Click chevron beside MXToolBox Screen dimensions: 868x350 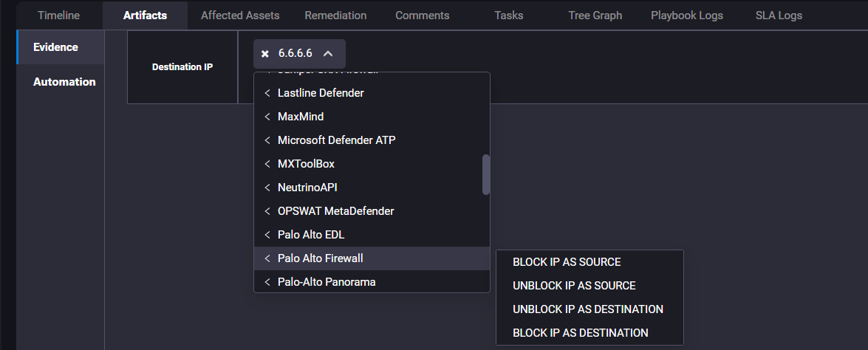[267, 164]
